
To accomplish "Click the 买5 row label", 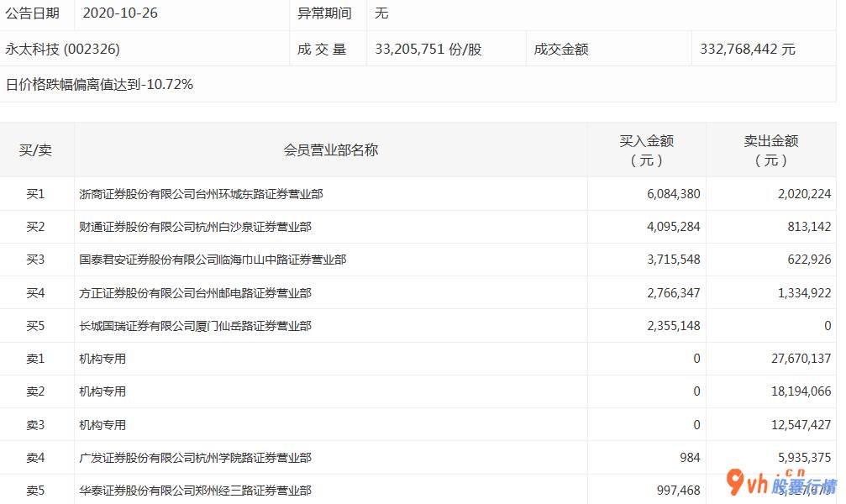I will [35, 327].
